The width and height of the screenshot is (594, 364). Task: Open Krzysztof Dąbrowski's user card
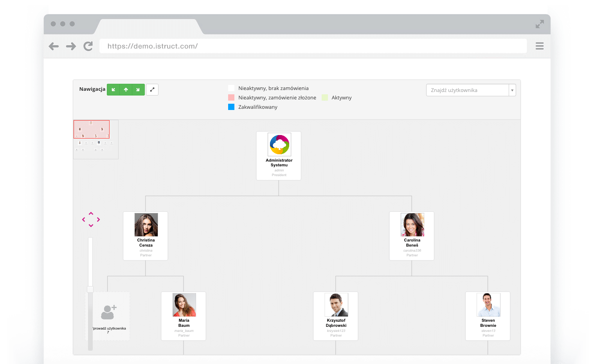tap(336, 316)
